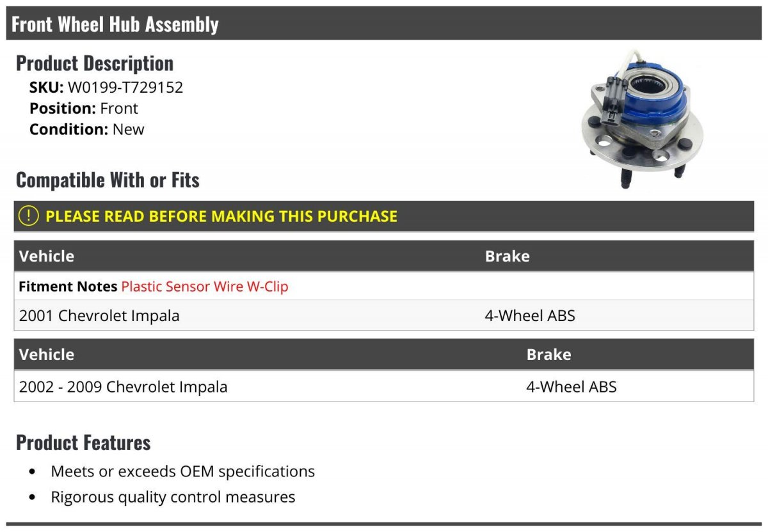Click 4-Wheel ABS in the 2002-2009 row
The height and width of the screenshot is (532, 768).
[x=572, y=387]
